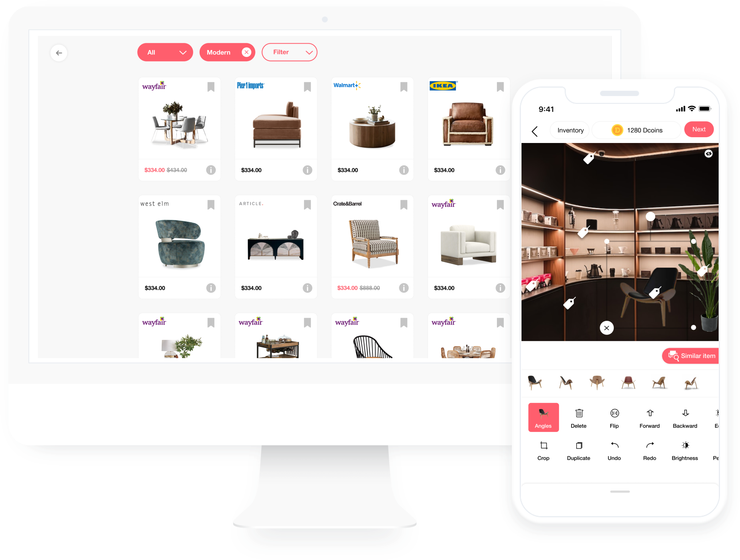Expand the All category dropdown
740x560 pixels.
pyautogui.click(x=165, y=52)
